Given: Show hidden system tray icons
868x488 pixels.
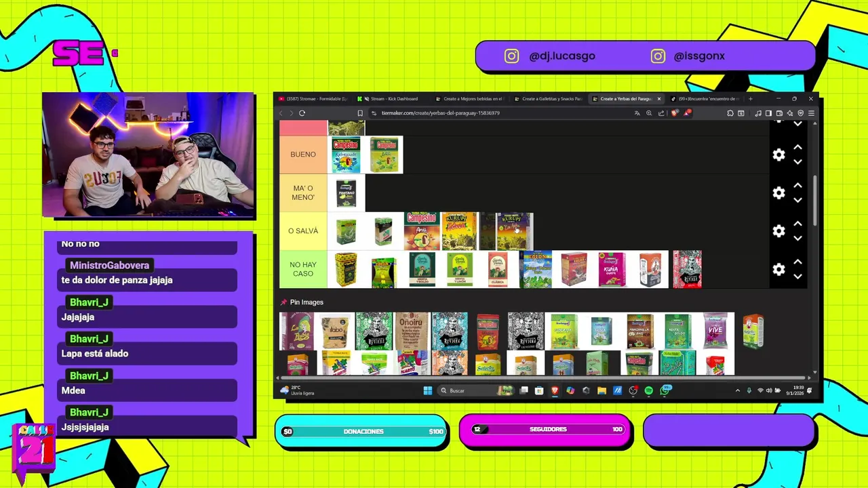Looking at the screenshot, I should point(738,390).
